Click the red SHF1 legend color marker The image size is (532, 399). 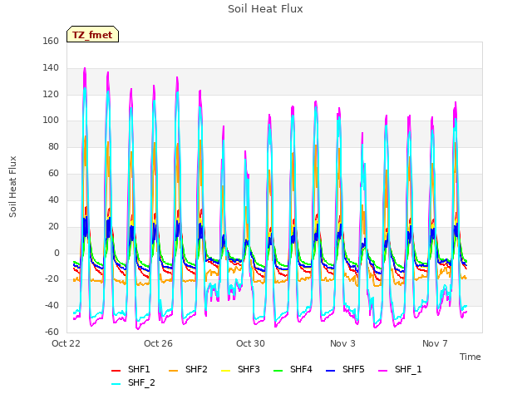[116, 371]
